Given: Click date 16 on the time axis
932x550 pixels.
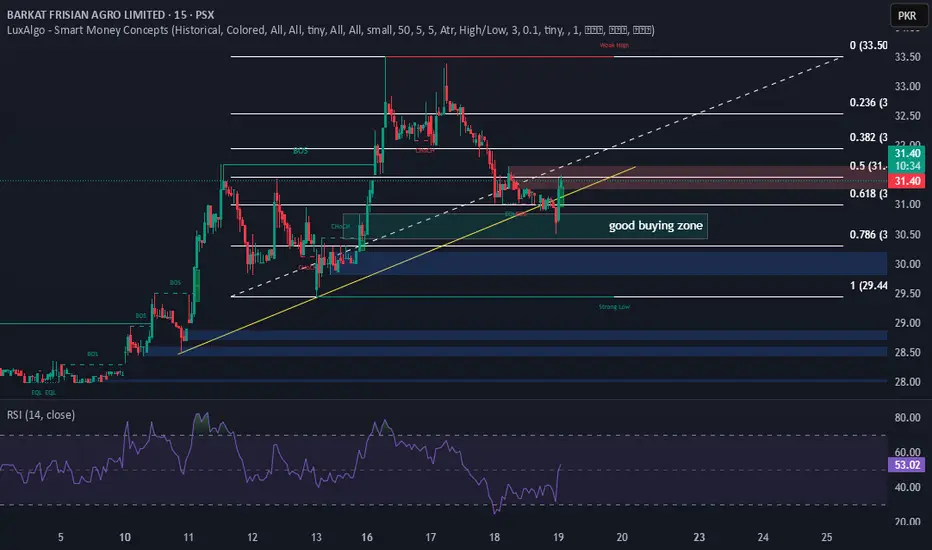Looking at the screenshot, I should pos(367,538).
